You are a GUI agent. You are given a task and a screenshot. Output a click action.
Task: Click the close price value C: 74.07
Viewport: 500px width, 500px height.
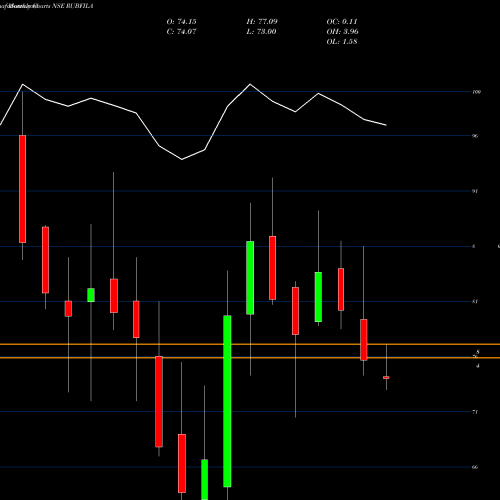coord(181,32)
